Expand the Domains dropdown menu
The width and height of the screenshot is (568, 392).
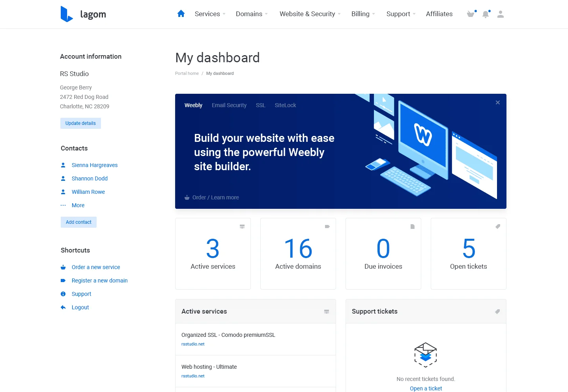pyautogui.click(x=252, y=14)
